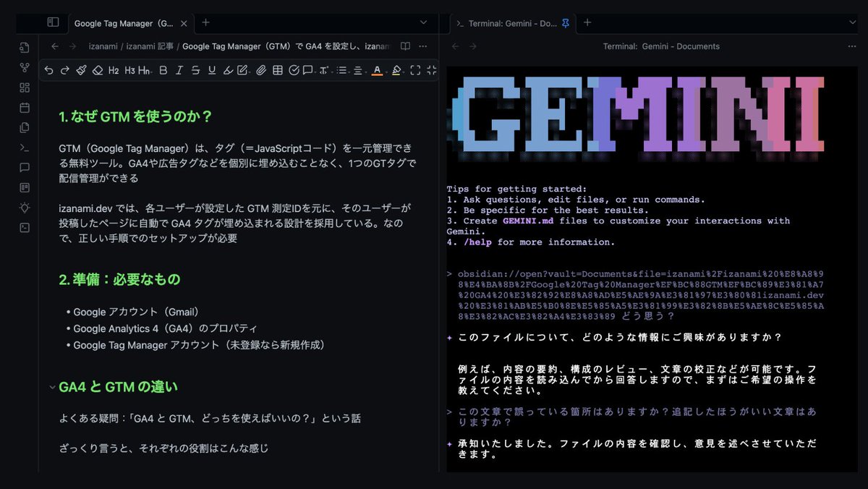Click the stacked-files template ribbon icon
The height and width of the screenshot is (489, 868).
coord(25,127)
